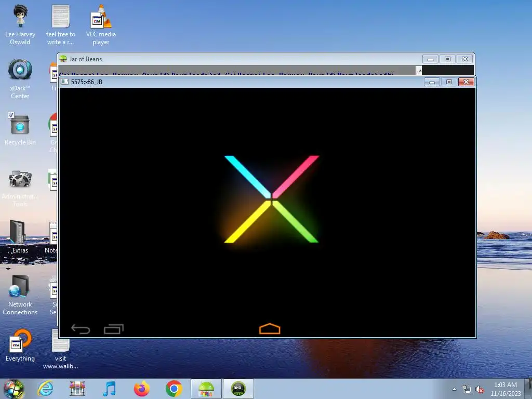The width and height of the screenshot is (532, 399).
Task: Click the Show desktop strip
Action: (x=529, y=389)
